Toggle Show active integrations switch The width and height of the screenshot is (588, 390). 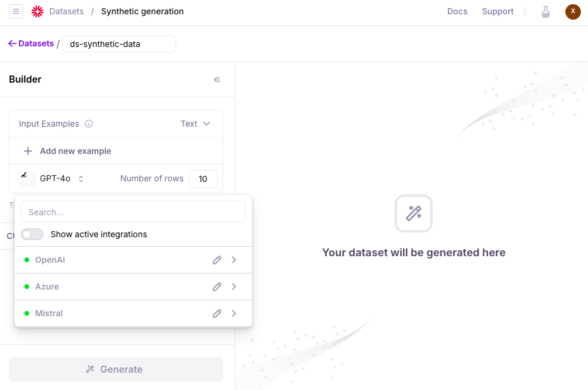(32, 234)
